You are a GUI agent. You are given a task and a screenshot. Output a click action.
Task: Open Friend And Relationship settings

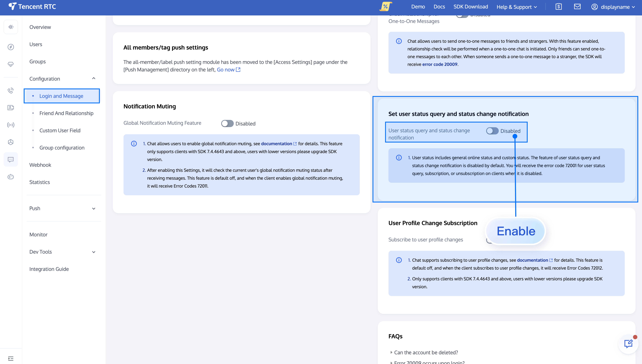[66, 113]
